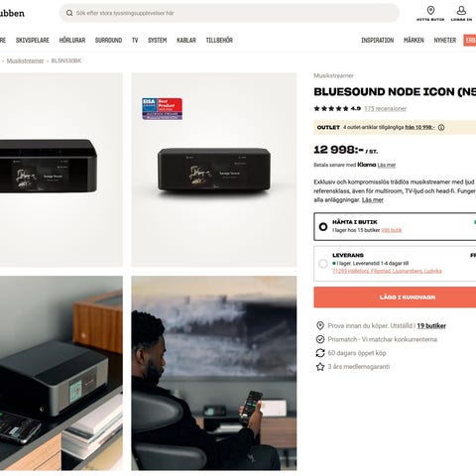Click the membership guarantee star icon

320,367
